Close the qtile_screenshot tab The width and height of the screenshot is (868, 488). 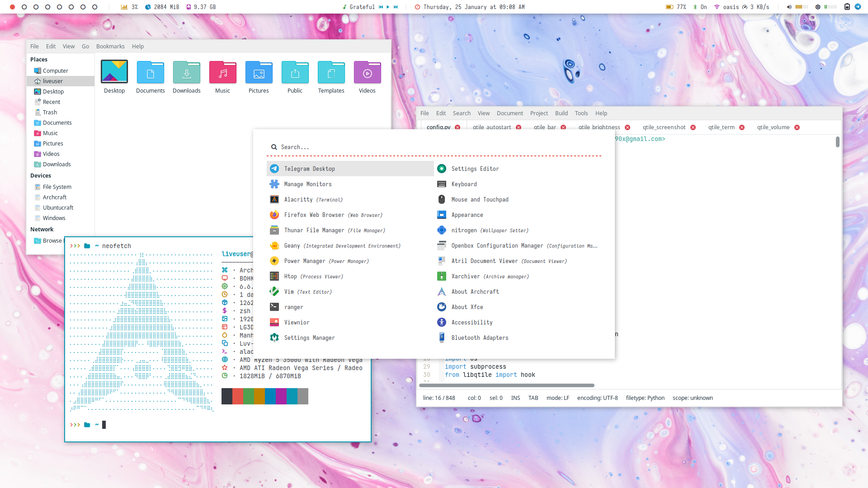[x=693, y=127]
